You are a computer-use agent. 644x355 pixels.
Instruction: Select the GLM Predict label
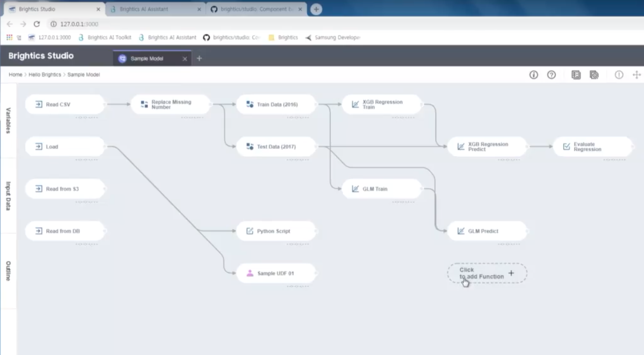coord(483,231)
